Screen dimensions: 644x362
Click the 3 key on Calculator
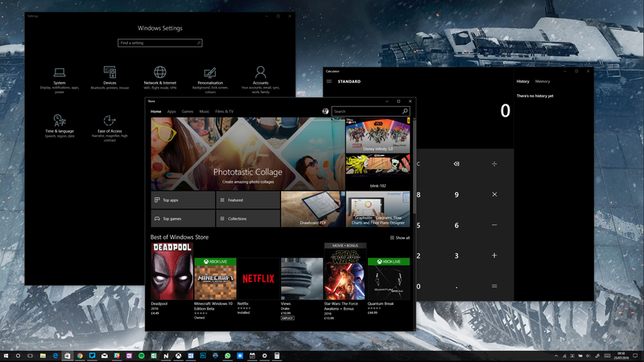(x=456, y=255)
